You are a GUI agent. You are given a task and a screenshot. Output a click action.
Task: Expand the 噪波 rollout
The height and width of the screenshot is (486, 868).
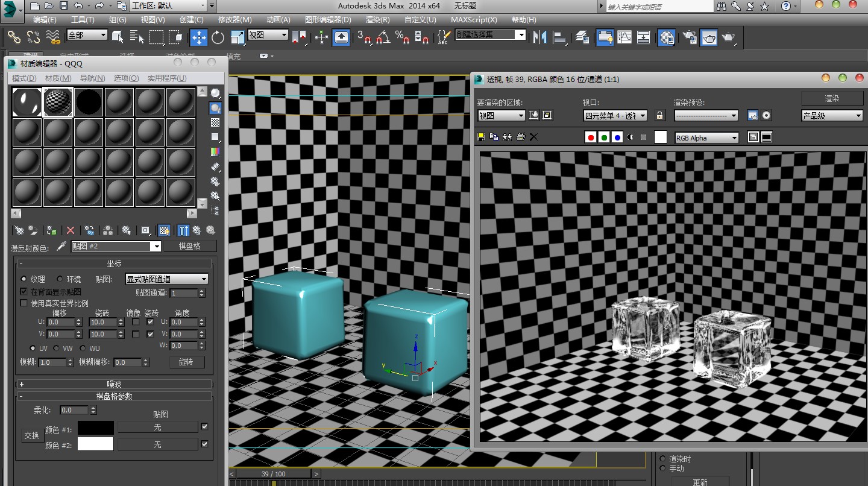(115, 384)
